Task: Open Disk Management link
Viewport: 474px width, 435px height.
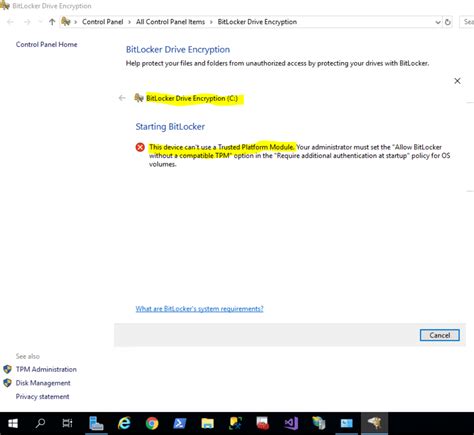Action: (x=43, y=383)
